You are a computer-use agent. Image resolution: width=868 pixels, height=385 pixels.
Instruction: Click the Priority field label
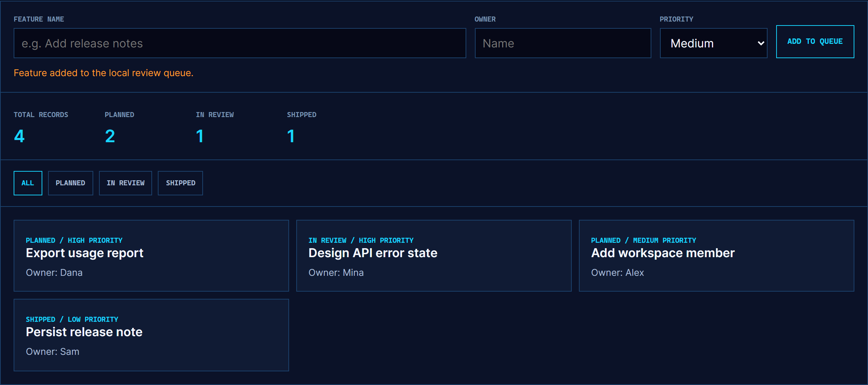click(676, 19)
